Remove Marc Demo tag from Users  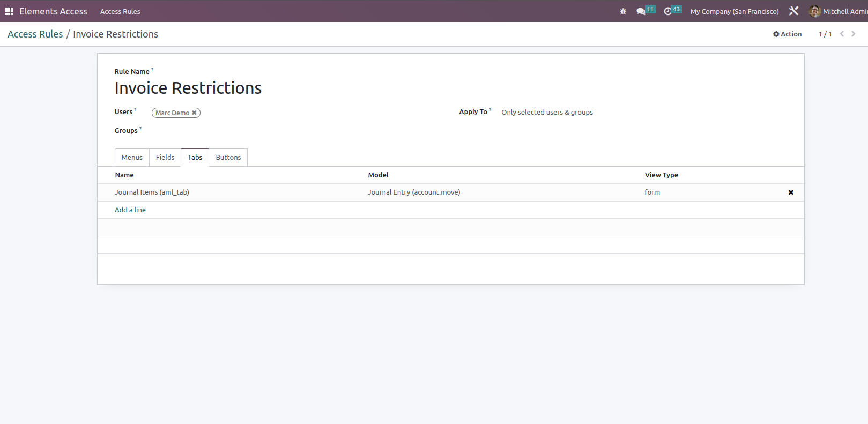(x=194, y=113)
